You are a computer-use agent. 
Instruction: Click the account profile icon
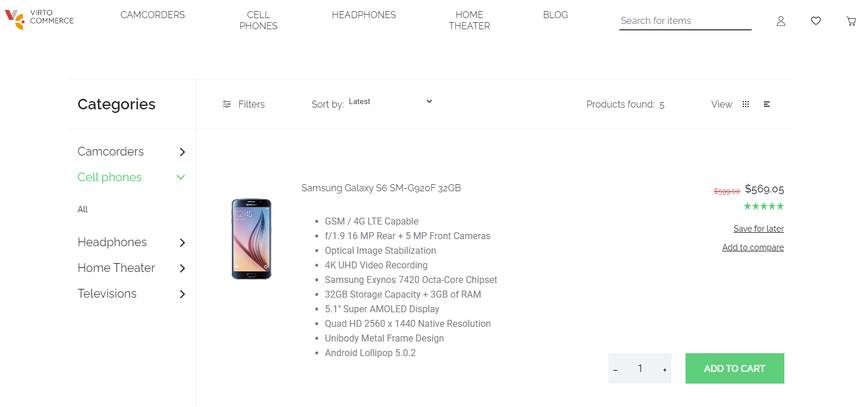click(x=781, y=20)
